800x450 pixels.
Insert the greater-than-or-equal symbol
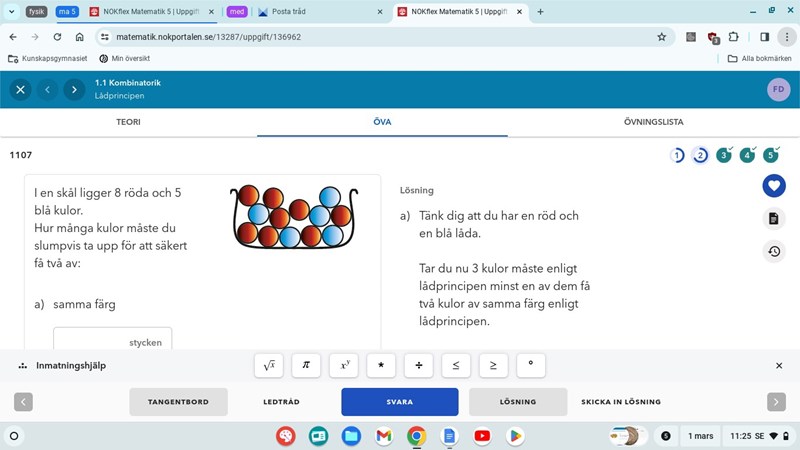coord(493,366)
